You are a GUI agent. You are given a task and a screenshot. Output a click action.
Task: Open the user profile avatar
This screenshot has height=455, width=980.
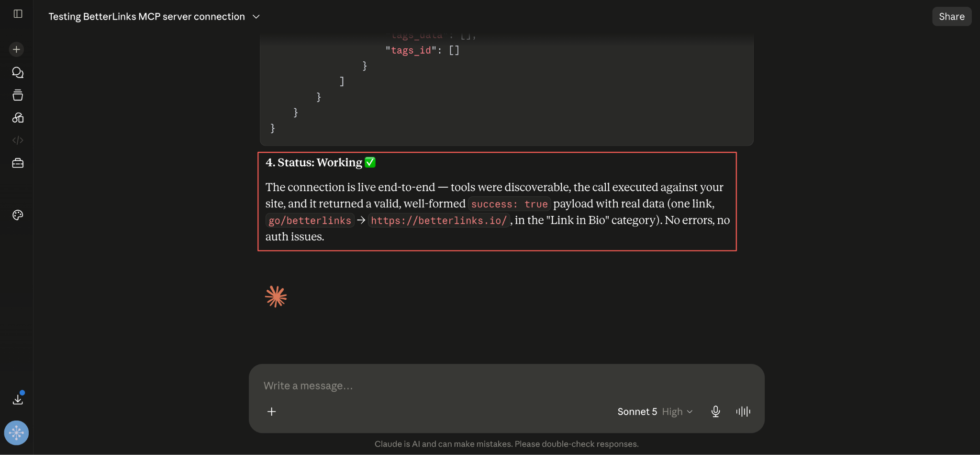tap(16, 433)
